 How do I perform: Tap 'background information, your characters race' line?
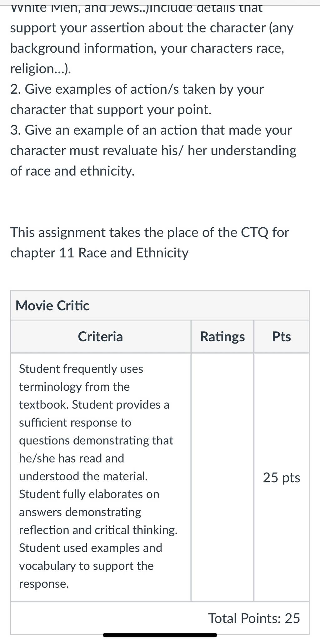[147, 48]
